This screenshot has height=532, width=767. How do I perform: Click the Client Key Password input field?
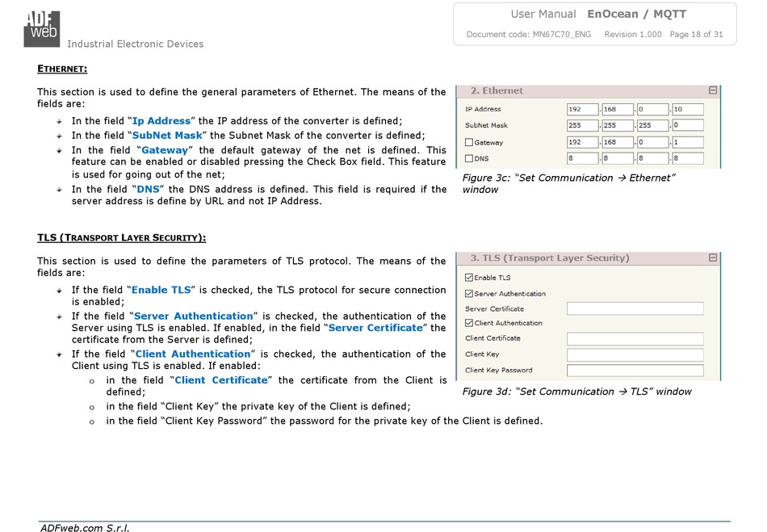coord(635,371)
